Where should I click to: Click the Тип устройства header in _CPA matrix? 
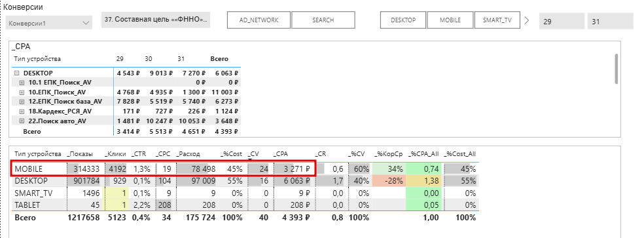pyautogui.click(x=37, y=59)
